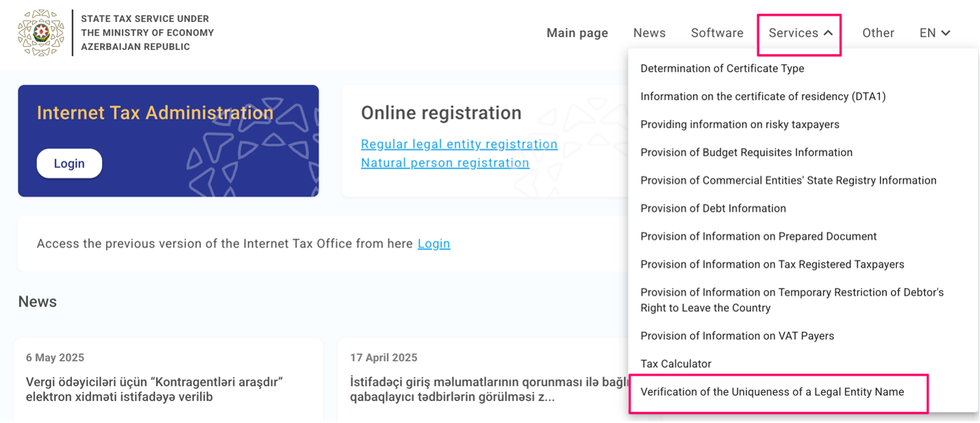The image size is (980, 423).
Task: Click the State Tax Service emblem logo
Action: [41, 33]
